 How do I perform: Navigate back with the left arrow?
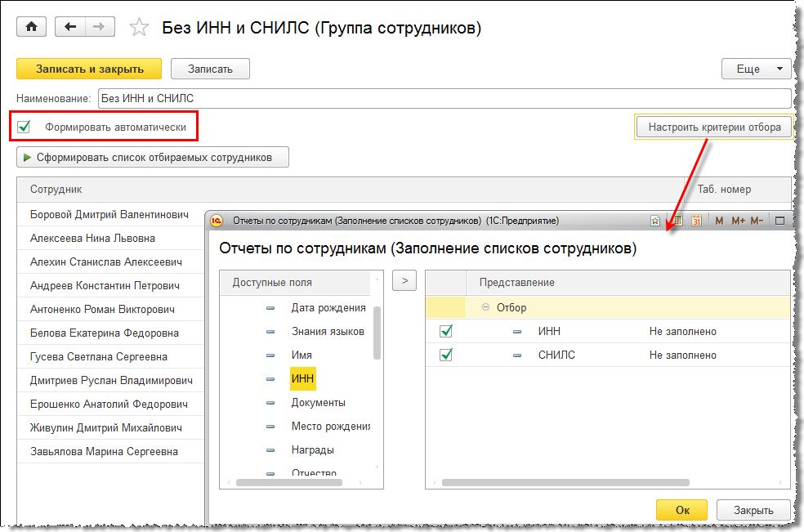(x=70, y=27)
